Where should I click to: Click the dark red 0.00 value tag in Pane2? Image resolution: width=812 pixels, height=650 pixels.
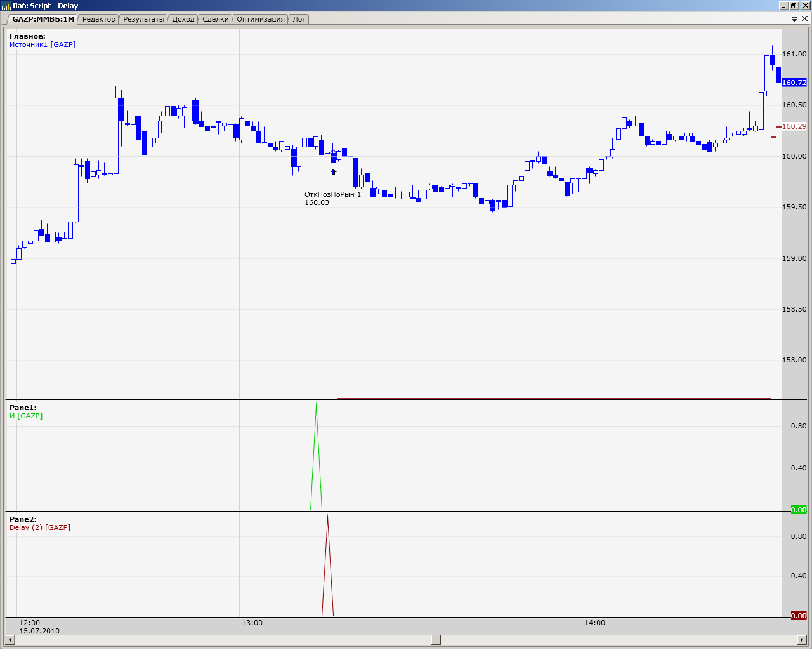[799, 616]
